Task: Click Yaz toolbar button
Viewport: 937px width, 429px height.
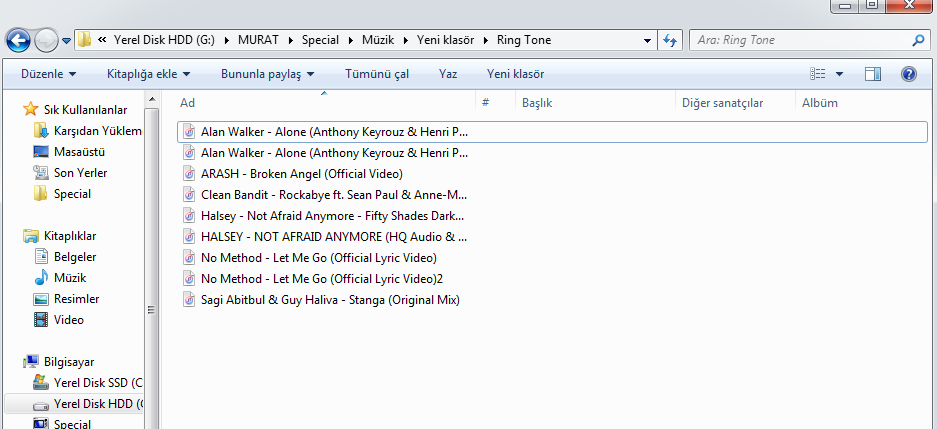Action: tap(448, 74)
